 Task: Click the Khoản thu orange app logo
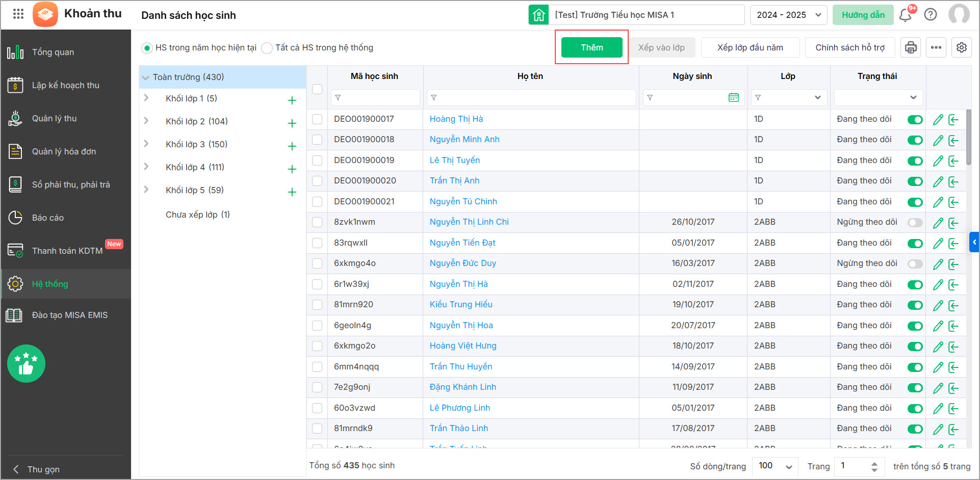(x=45, y=14)
